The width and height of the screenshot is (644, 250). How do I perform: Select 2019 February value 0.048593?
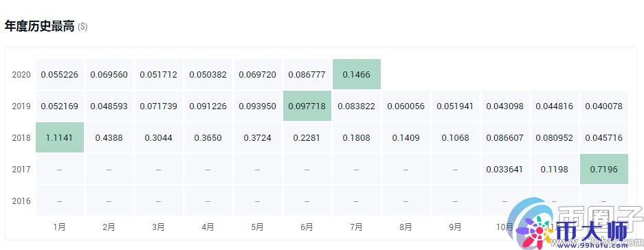(109, 106)
